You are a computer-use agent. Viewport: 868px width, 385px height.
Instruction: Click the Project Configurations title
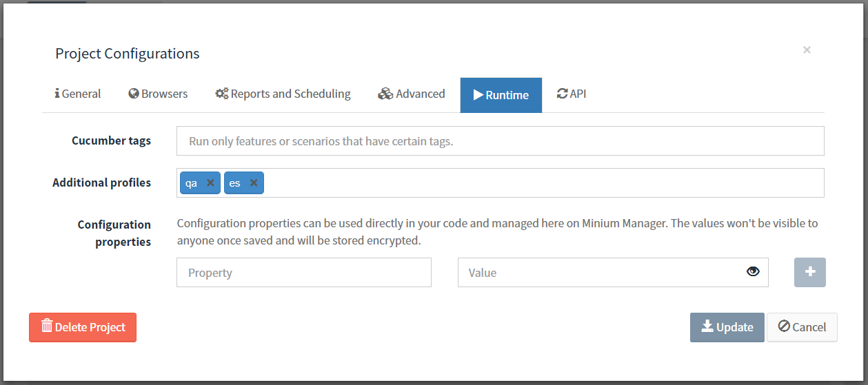tap(128, 53)
